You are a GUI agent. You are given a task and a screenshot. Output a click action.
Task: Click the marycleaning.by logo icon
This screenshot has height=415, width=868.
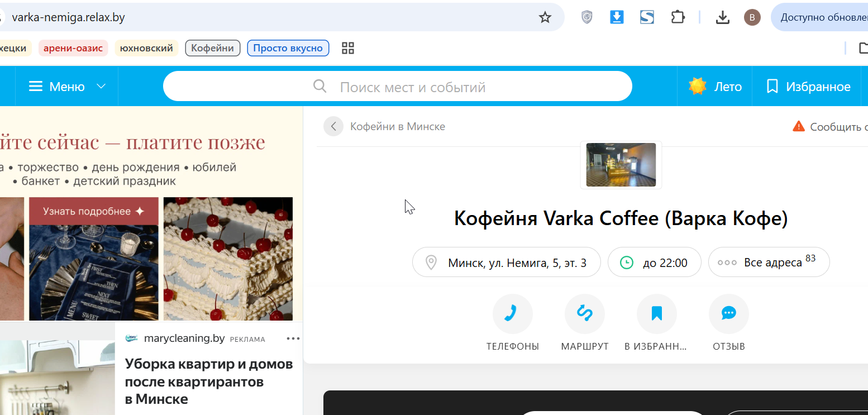pos(132,338)
